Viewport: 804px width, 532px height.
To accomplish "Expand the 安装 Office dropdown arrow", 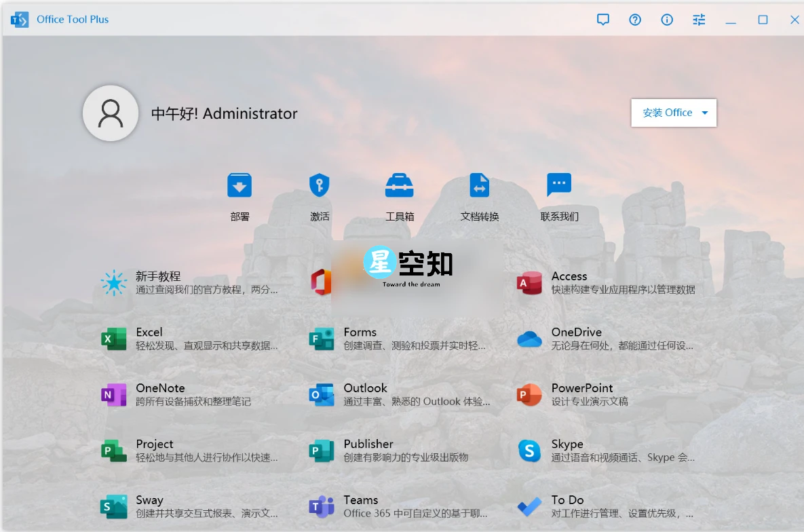I will click(705, 113).
